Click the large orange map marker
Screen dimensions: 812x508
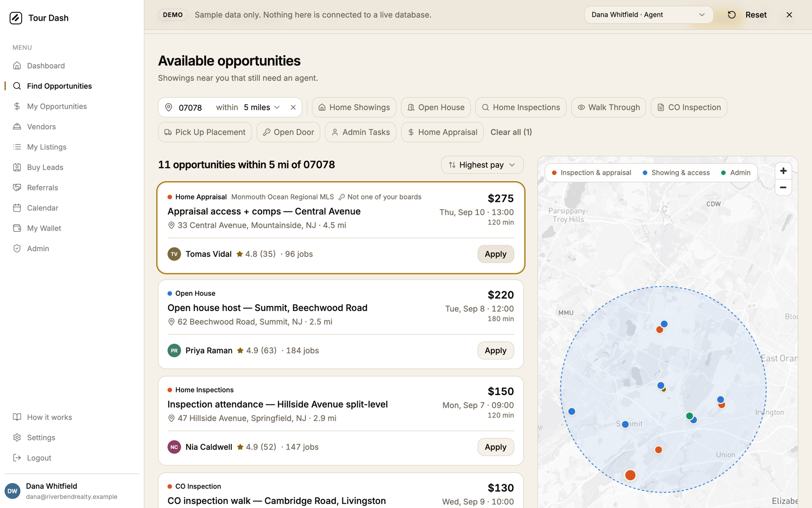click(630, 475)
